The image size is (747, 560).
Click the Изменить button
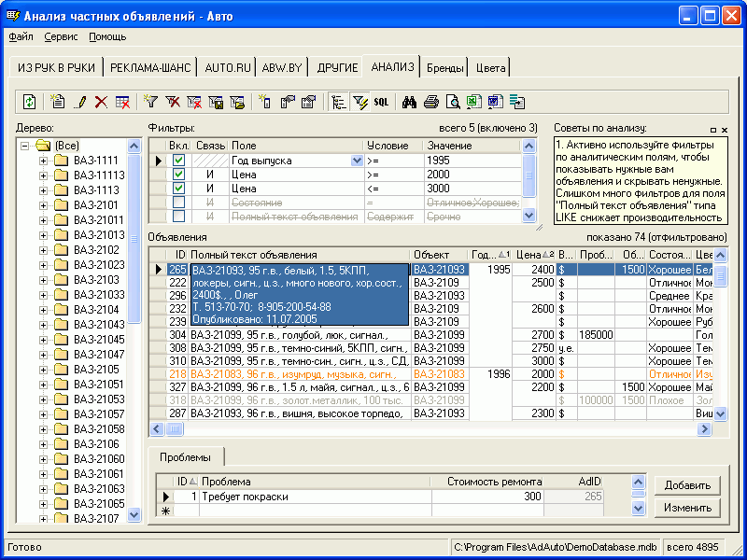(x=688, y=508)
